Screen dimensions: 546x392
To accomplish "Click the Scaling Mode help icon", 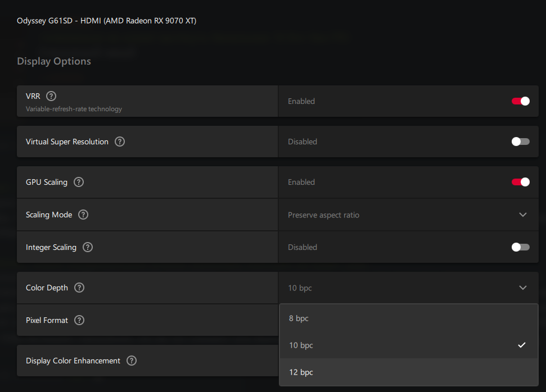I will click(83, 215).
